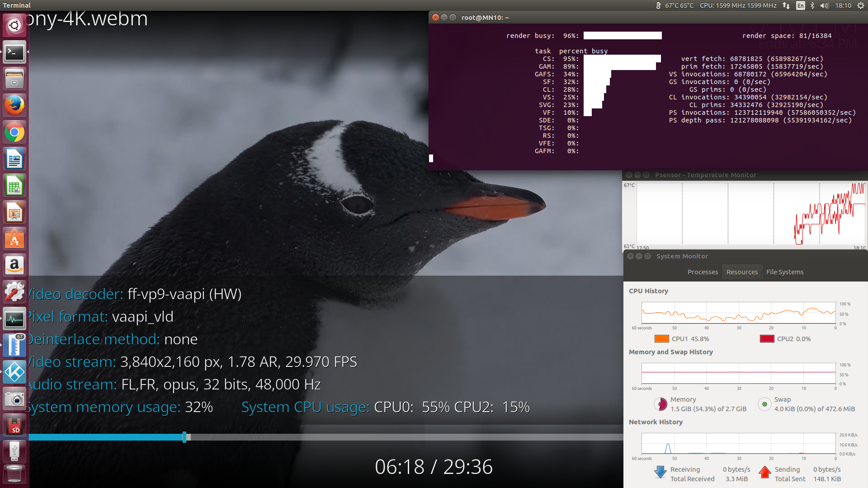Viewport: 868px width, 488px height.
Task: Open LibreOffice Impress from the launcher
Action: [14, 212]
